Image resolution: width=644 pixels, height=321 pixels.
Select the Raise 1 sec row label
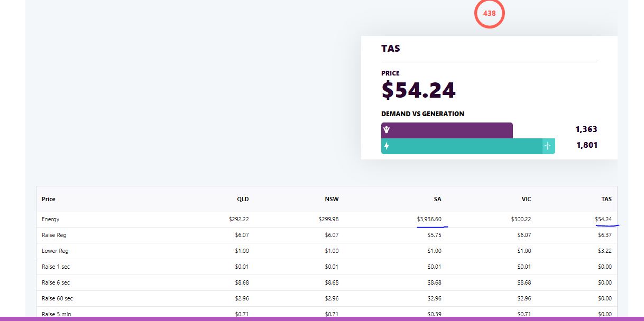coord(56,267)
